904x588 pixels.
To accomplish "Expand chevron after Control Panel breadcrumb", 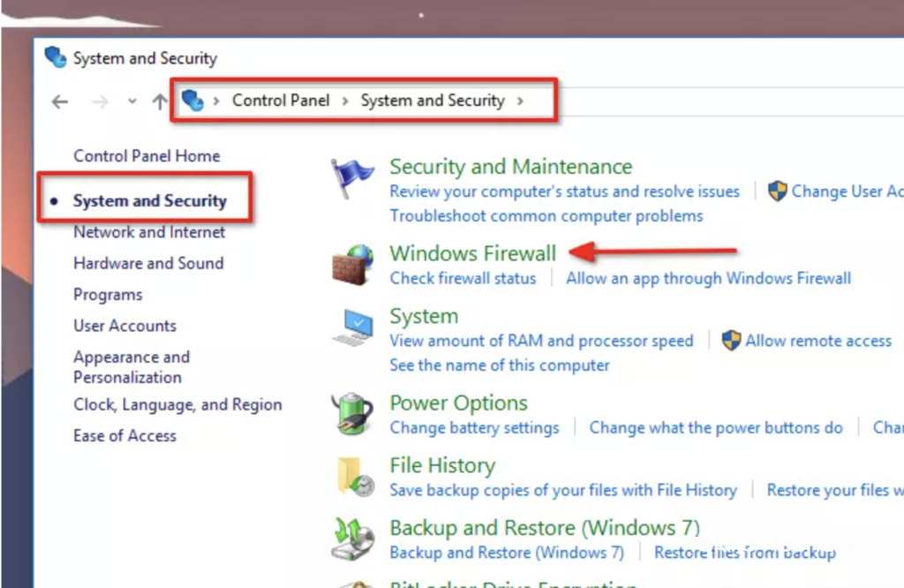I will coord(345,101).
